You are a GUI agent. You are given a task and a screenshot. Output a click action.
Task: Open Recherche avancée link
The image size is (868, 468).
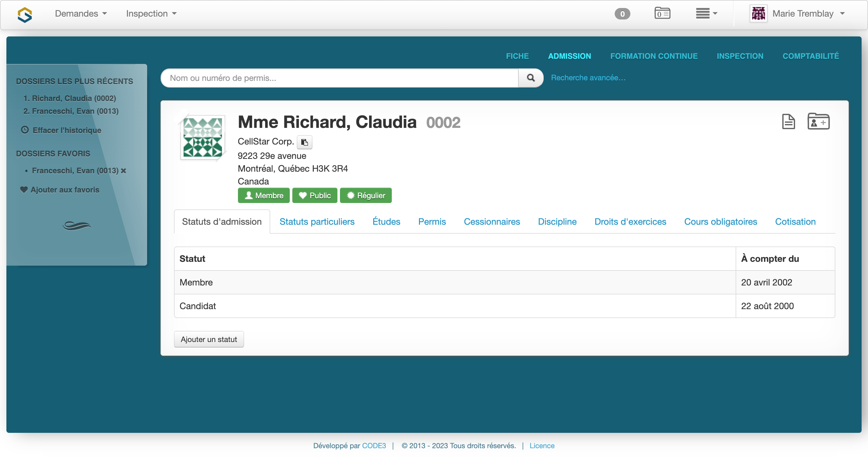pos(588,77)
